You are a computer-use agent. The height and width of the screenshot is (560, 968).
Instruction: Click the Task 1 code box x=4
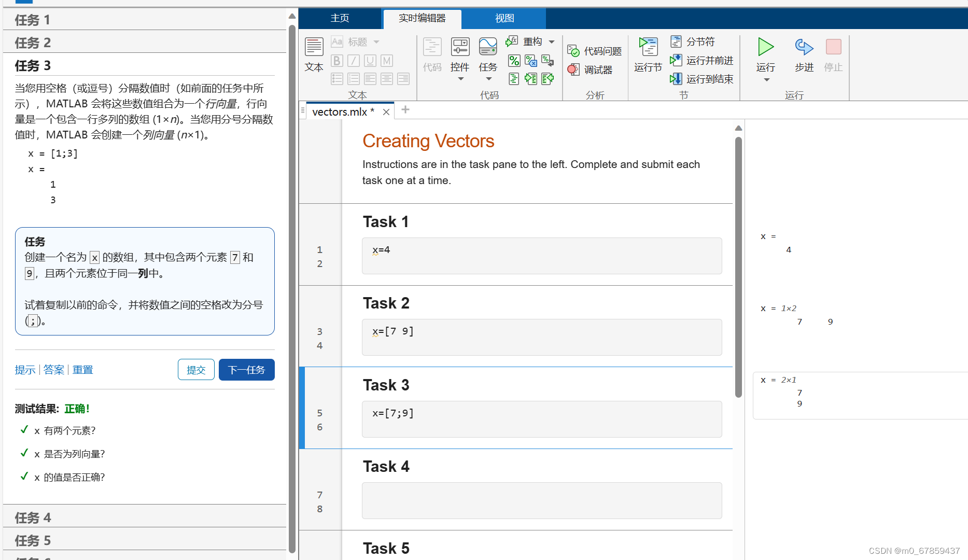point(542,256)
